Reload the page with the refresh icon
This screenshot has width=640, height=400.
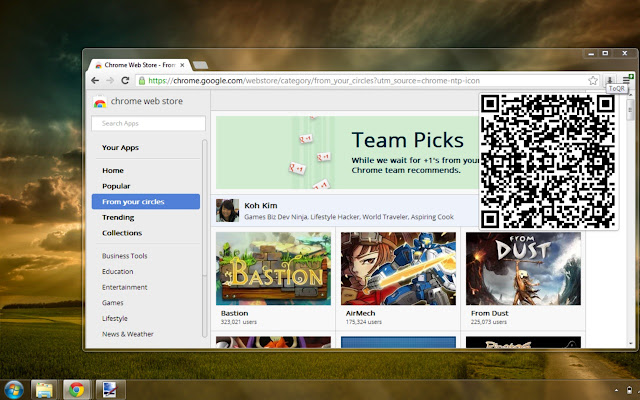[125, 80]
